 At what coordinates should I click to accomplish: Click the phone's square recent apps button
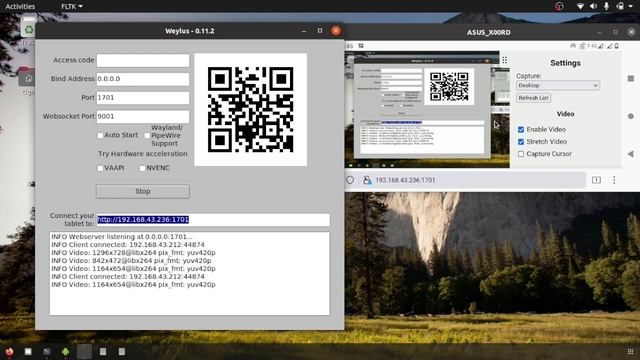(631, 78)
